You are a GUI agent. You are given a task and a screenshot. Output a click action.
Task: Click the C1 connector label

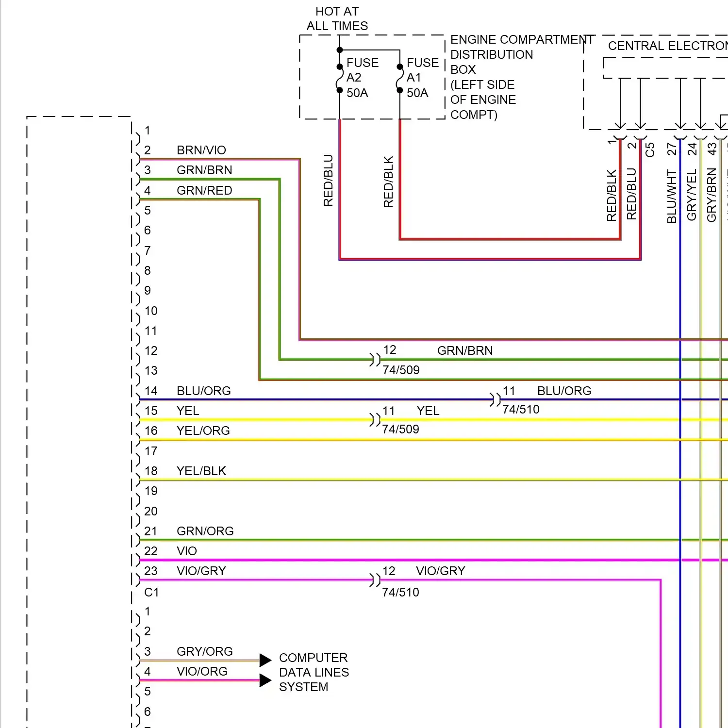(151, 592)
